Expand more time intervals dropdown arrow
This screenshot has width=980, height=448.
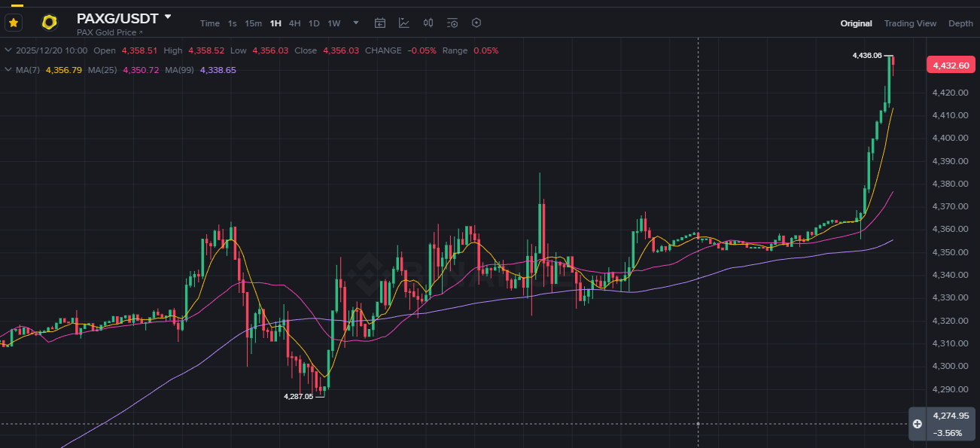pyautogui.click(x=356, y=23)
